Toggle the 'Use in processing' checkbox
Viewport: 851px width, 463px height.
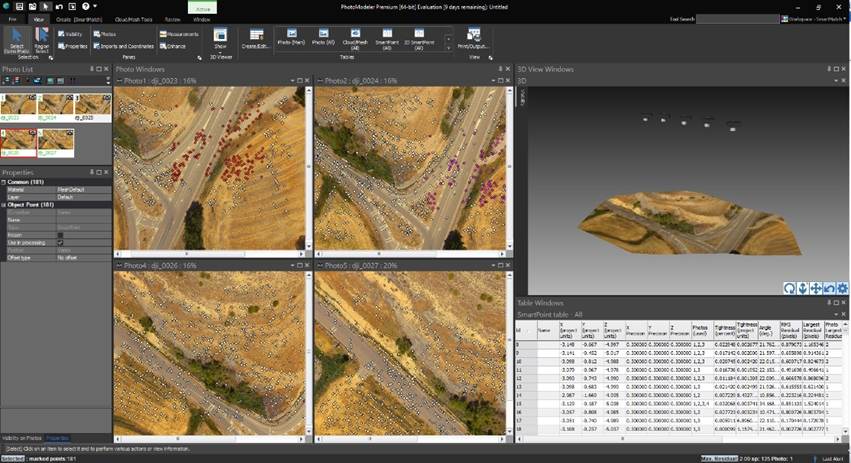click(61, 242)
